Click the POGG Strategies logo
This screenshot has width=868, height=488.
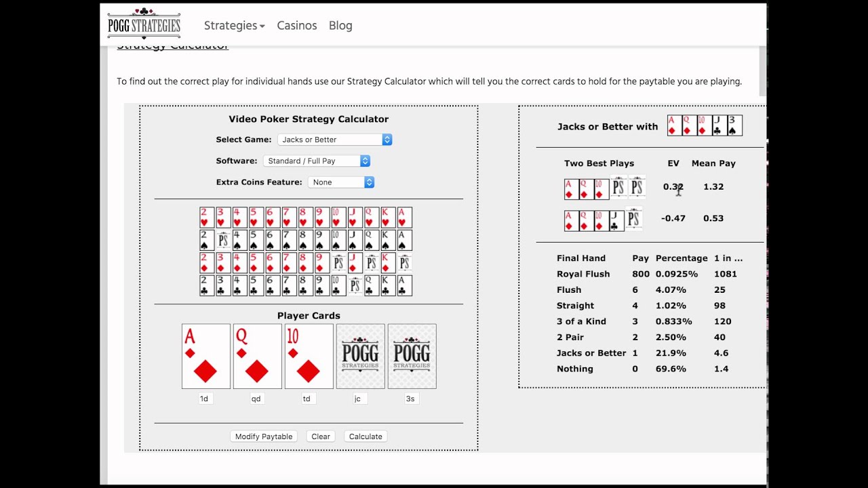pyautogui.click(x=144, y=24)
